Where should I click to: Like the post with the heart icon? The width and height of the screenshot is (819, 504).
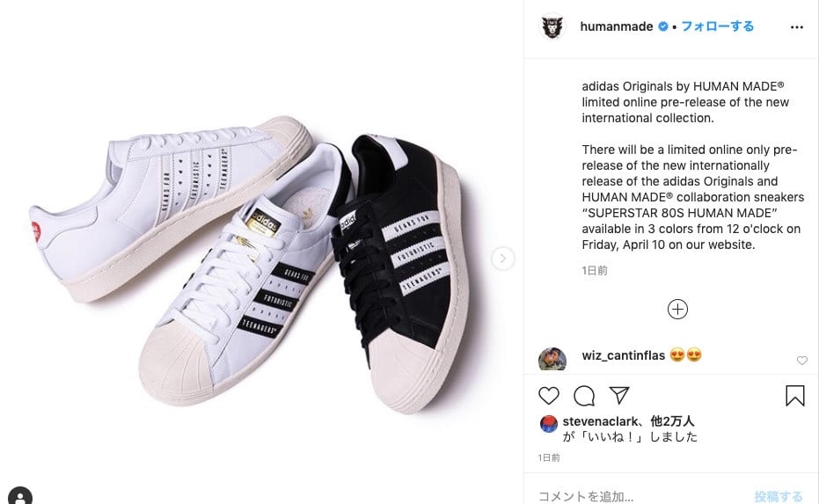click(548, 395)
